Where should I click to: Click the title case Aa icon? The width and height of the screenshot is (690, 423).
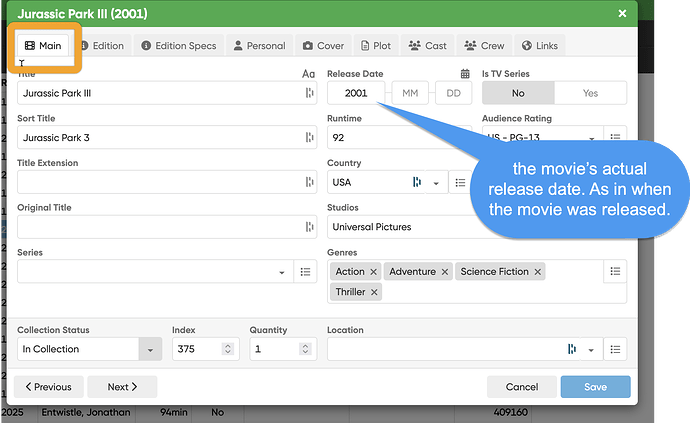pos(308,74)
